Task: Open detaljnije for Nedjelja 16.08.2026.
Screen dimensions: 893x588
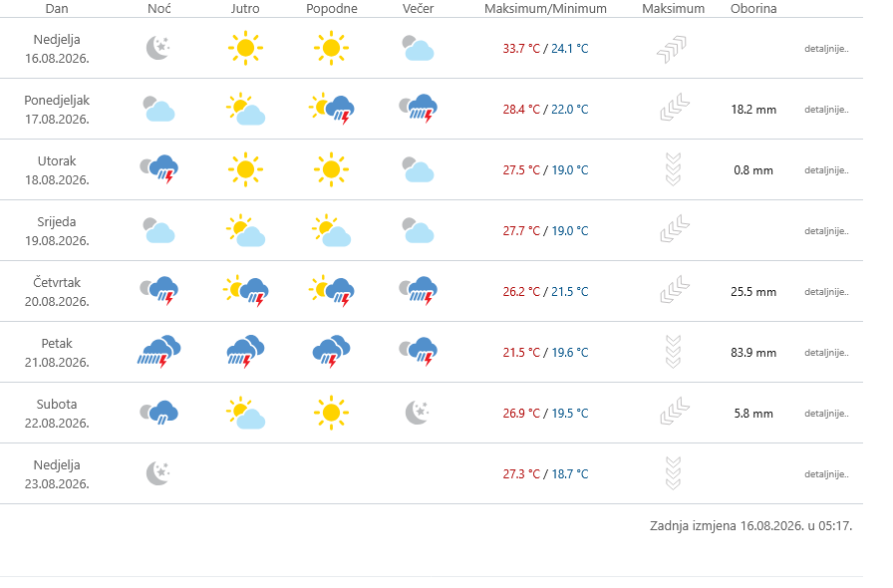Action: [826, 49]
